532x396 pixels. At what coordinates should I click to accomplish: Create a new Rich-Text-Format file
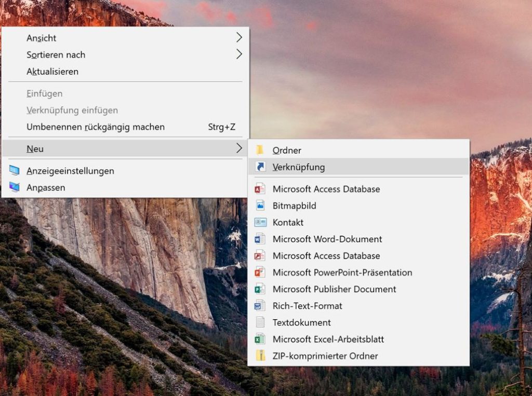click(307, 306)
